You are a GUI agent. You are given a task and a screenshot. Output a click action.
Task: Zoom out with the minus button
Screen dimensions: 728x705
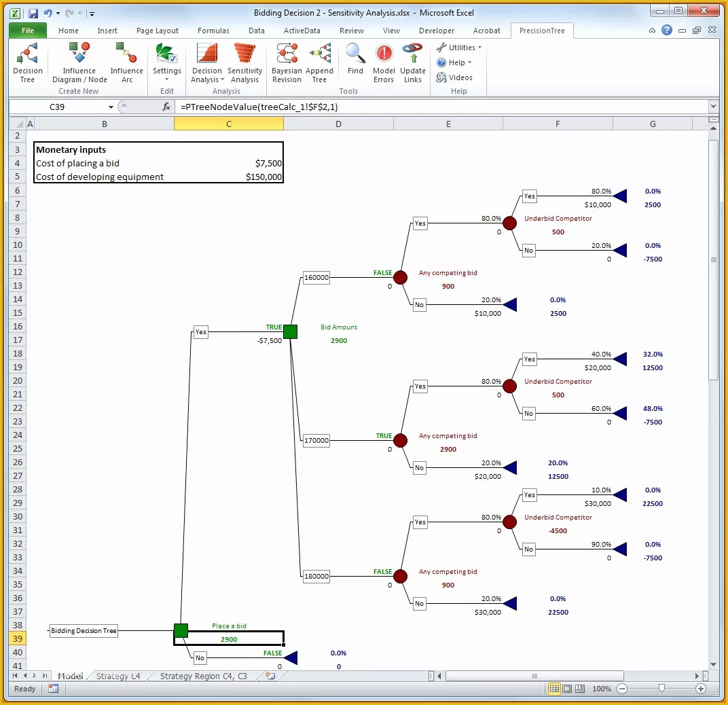[x=622, y=689]
